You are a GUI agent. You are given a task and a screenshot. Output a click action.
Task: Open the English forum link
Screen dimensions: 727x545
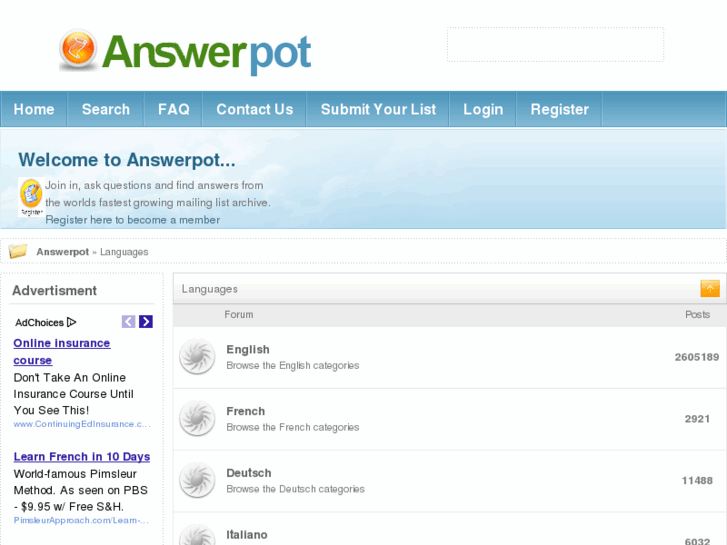point(248,349)
